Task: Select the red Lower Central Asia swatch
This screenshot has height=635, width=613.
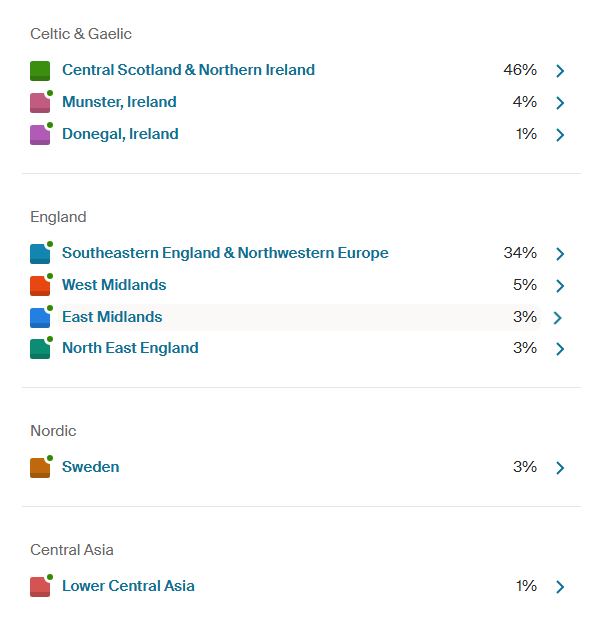Action: 40,587
